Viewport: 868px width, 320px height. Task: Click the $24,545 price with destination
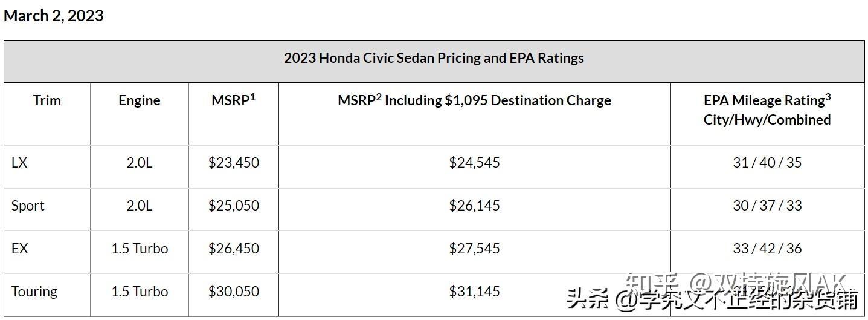point(474,163)
